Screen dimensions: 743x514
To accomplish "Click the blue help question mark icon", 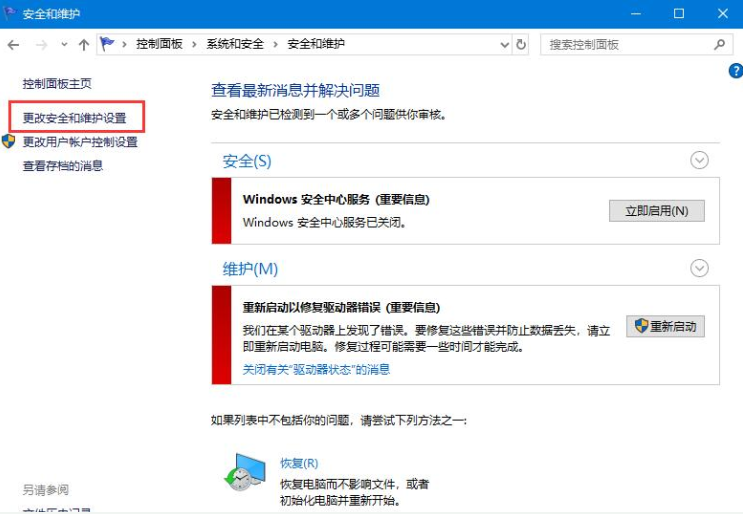I will click(x=735, y=71).
